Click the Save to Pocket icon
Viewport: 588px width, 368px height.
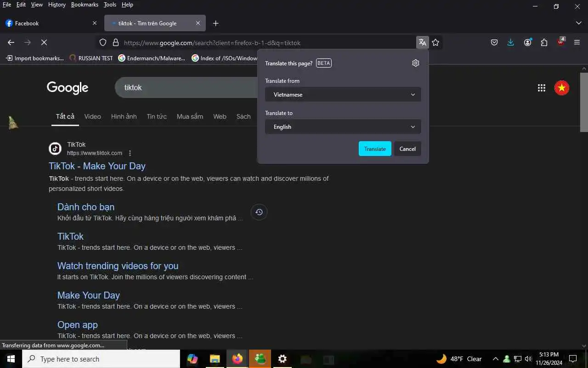(494, 42)
